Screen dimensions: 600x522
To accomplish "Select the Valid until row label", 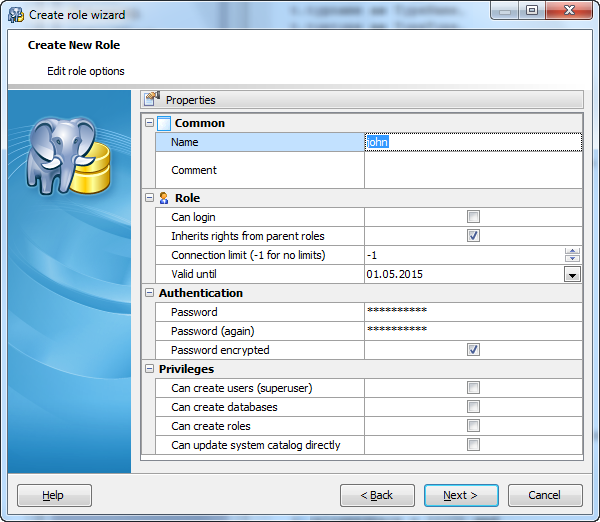I will tap(194, 274).
